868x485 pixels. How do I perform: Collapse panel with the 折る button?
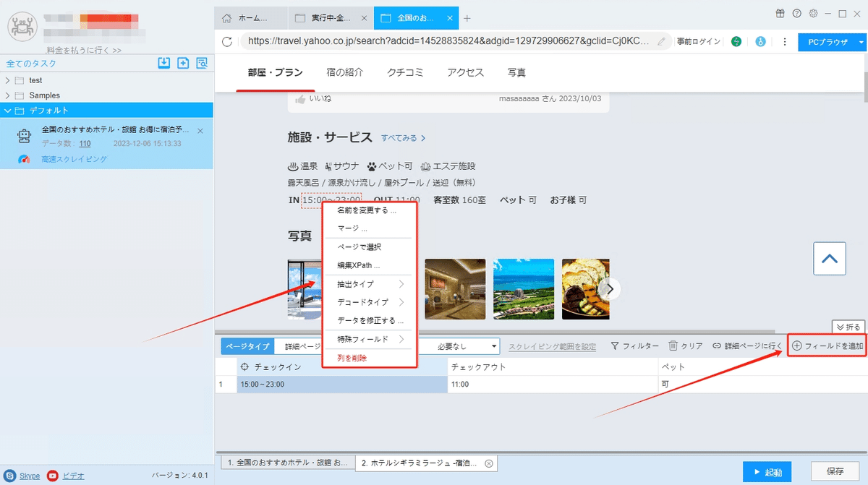coord(848,327)
